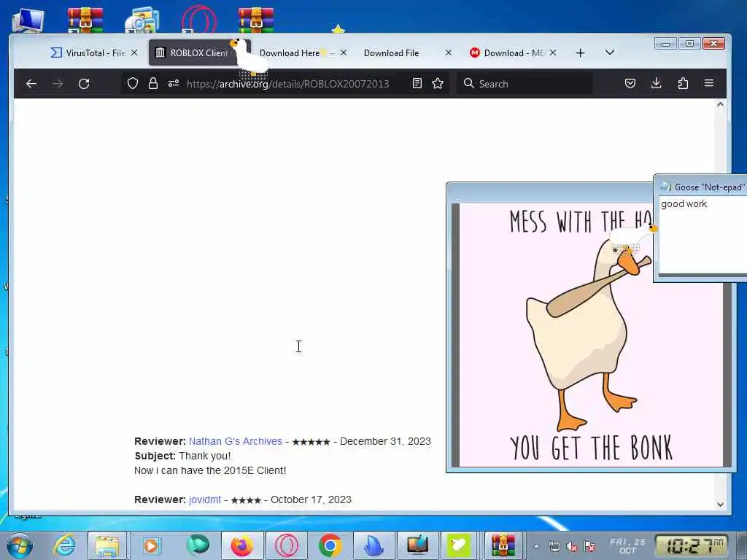Image resolution: width=747 pixels, height=560 pixels.
Task: Click the network tray icon
Action: click(554, 547)
